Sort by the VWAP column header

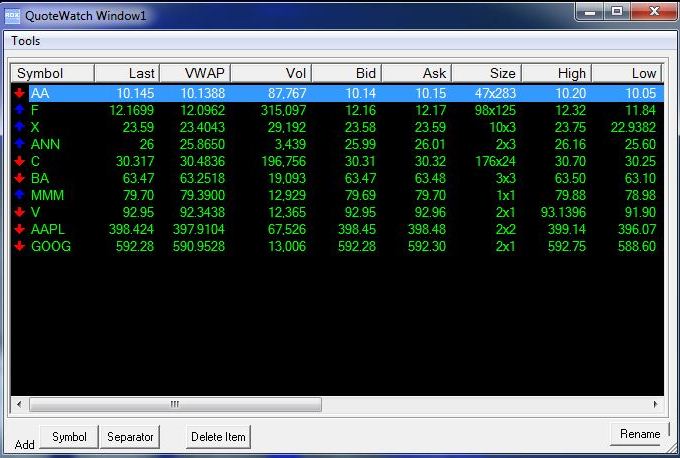click(195, 73)
